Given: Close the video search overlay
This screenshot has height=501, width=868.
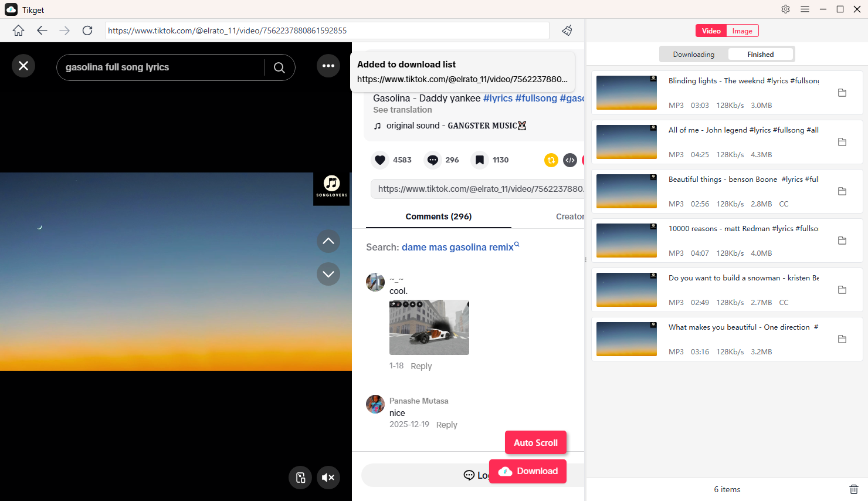Looking at the screenshot, I should point(23,66).
